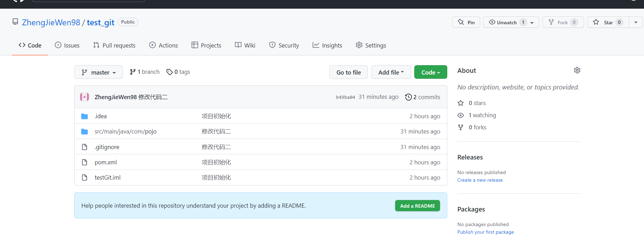Fork the repository using the Fork button

coord(563,22)
